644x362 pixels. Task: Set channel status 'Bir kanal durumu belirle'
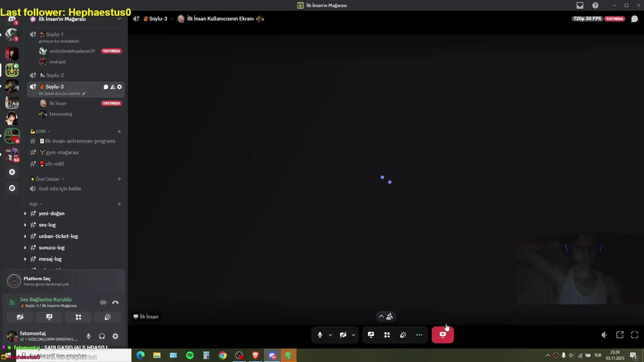click(62, 94)
